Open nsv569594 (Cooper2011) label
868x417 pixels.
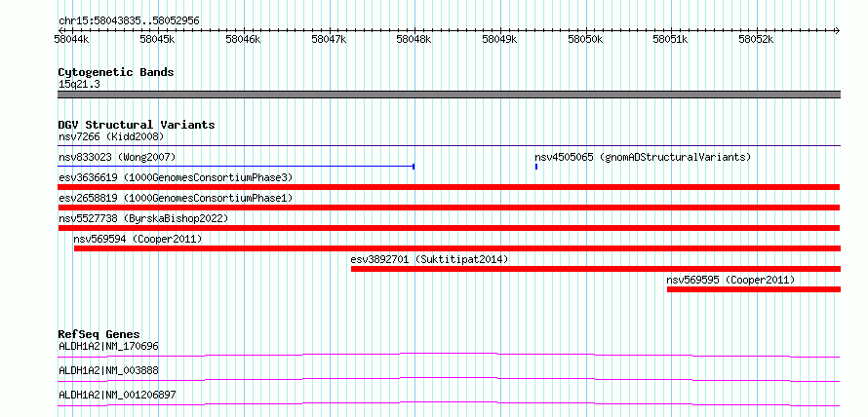click(x=138, y=240)
